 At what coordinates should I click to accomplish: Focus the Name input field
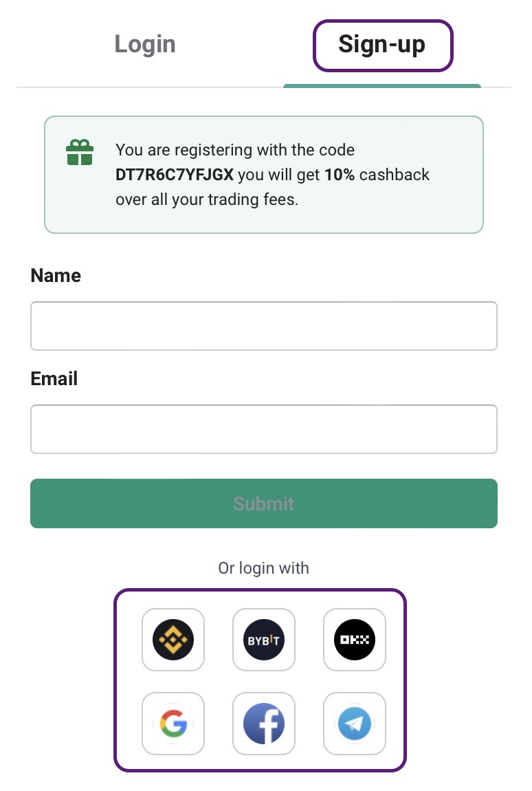point(264,326)
